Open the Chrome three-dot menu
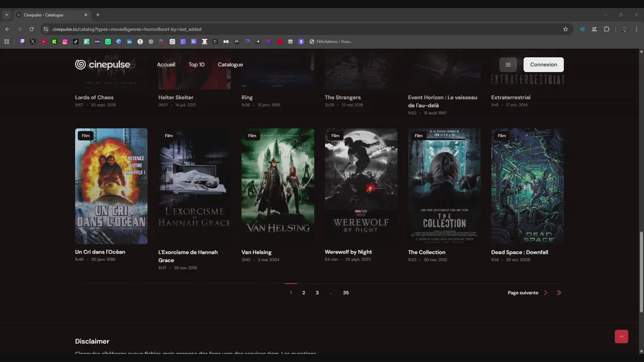This screenshot has height=362, width=644. tap(637, 29)
